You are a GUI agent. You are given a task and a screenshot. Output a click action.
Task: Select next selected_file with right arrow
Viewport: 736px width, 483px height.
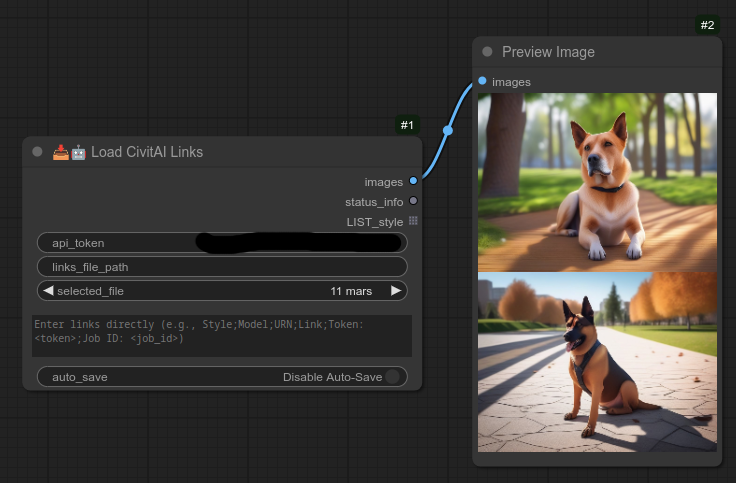click(x=396, y=291)
